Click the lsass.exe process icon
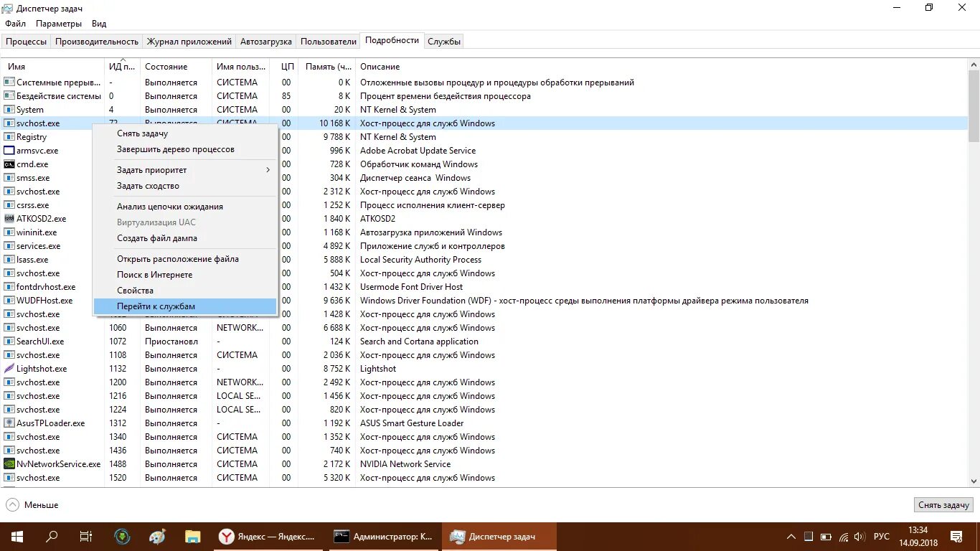This screenshot has height=551, width=980. coord(9,260)
